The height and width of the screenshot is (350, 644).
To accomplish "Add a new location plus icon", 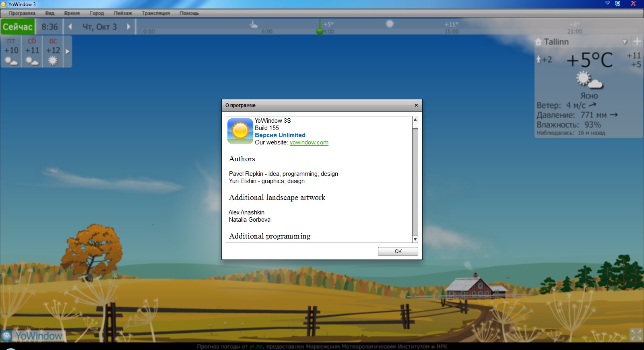I will (637, 41).
